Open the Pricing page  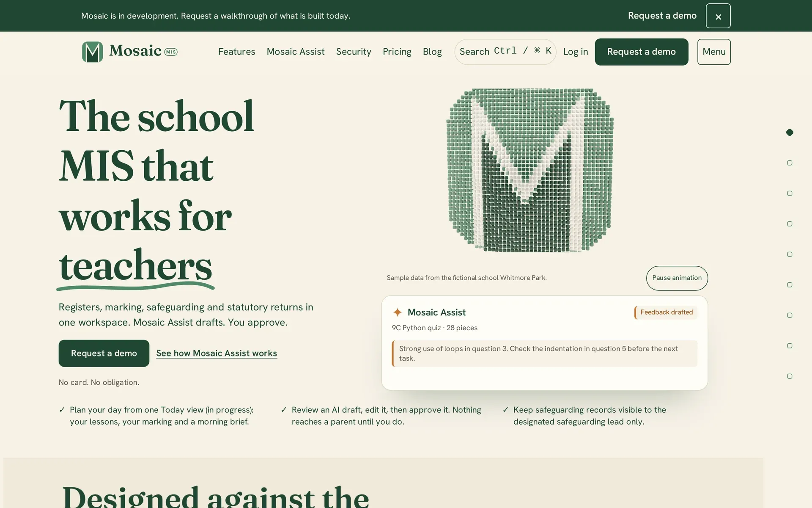(397, 52)
